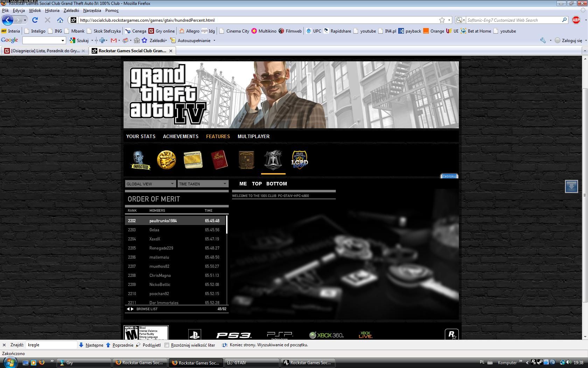Click the Zablokuj button above the leaderboard

[x=449, y=176]
